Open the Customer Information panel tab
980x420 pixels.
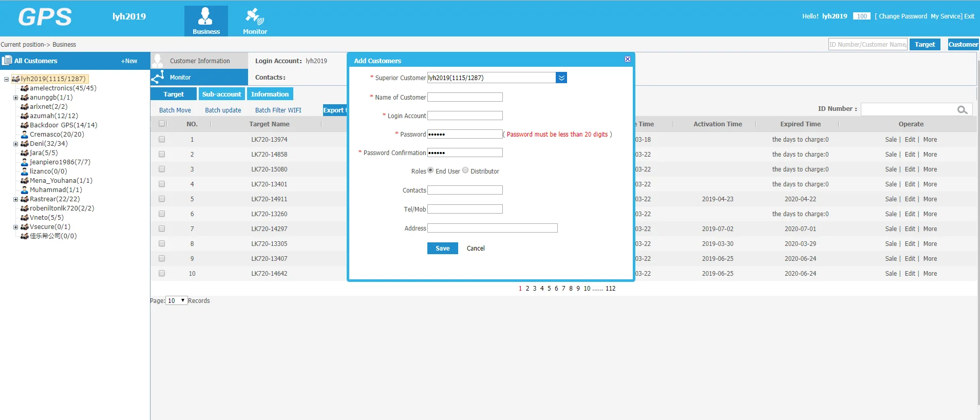point(200,61)
